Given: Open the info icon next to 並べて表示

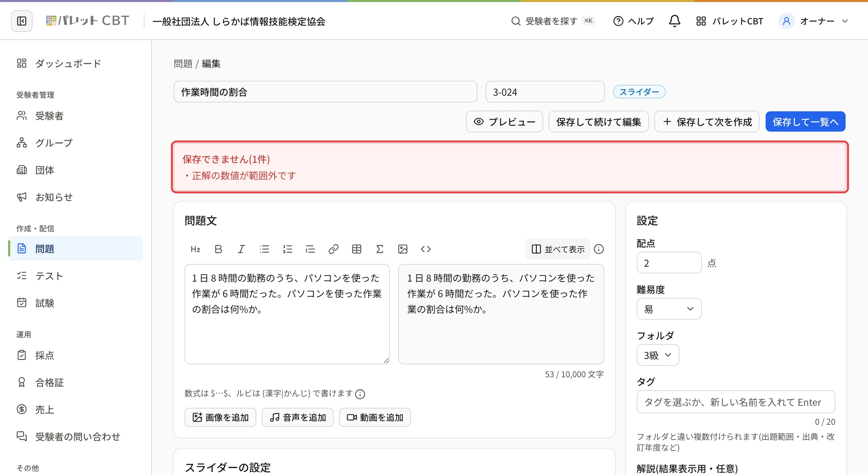Looking at the screenshot, I should tap(599, 249).
